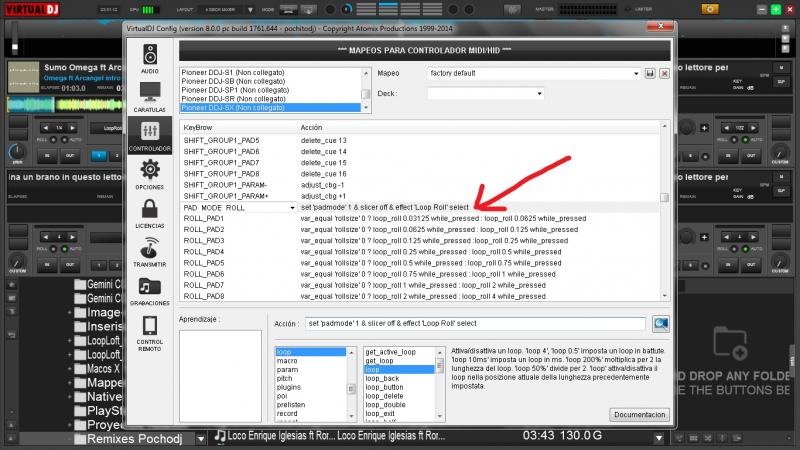
Task: Click the save mapping floppy disk icon
Action: (x=650, y=74)
